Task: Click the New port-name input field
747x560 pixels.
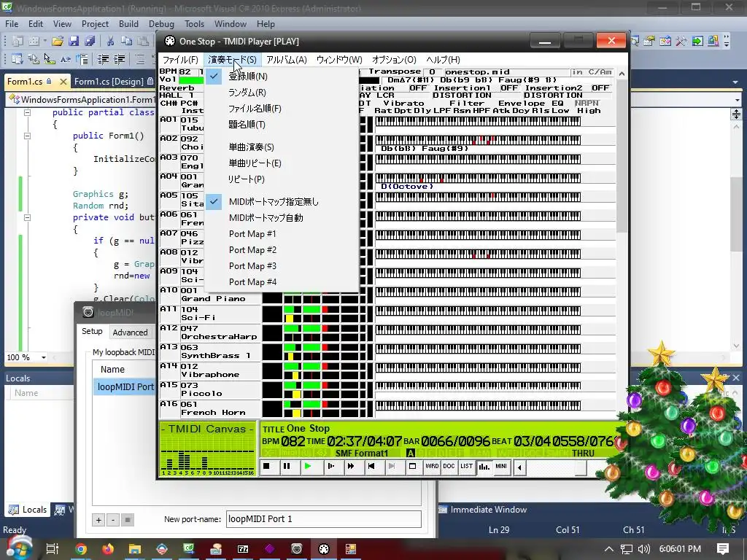Action: [x=323, y=519]
